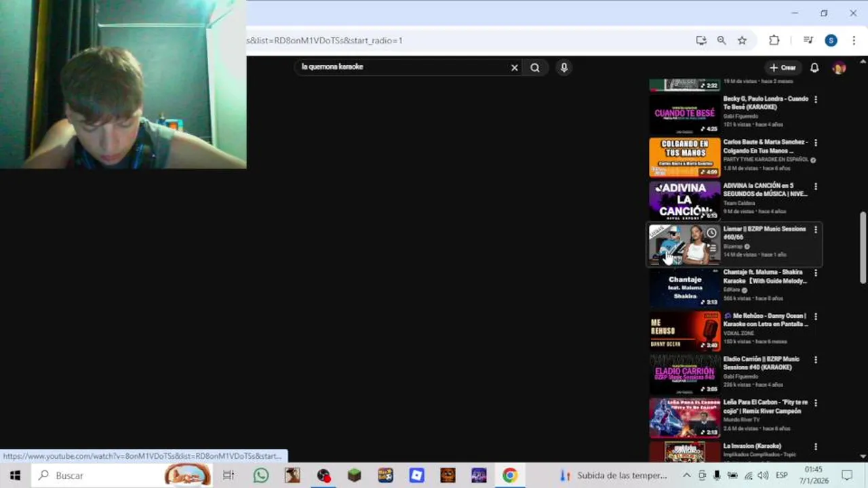Open the YouTube account avatar menu
This screenshot has width=868, height=488.
(839, 68)
